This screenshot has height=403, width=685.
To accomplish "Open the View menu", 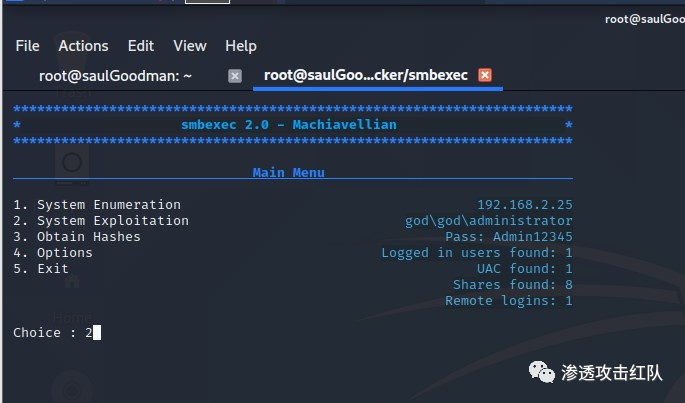I will coord(189,46).
